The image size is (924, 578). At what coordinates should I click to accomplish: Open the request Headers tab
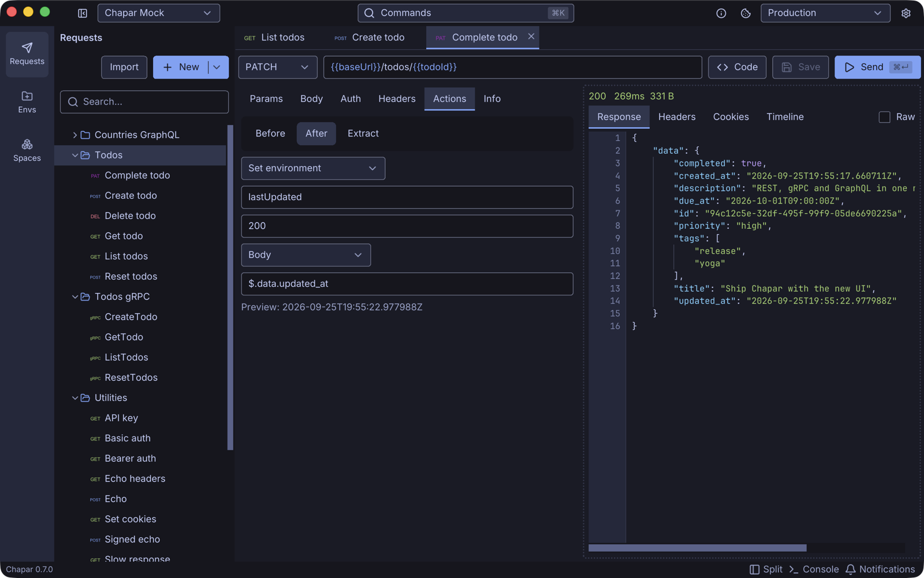click(397, 99)
